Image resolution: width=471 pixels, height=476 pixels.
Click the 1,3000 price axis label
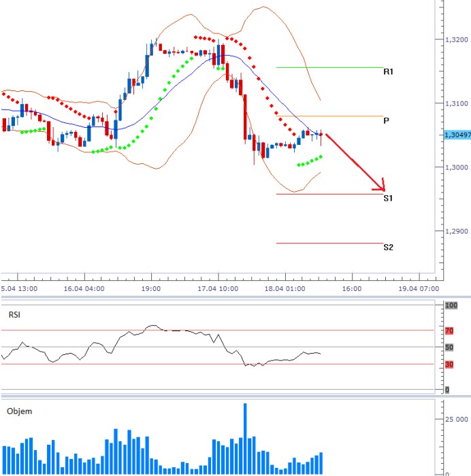coord(457,167)
